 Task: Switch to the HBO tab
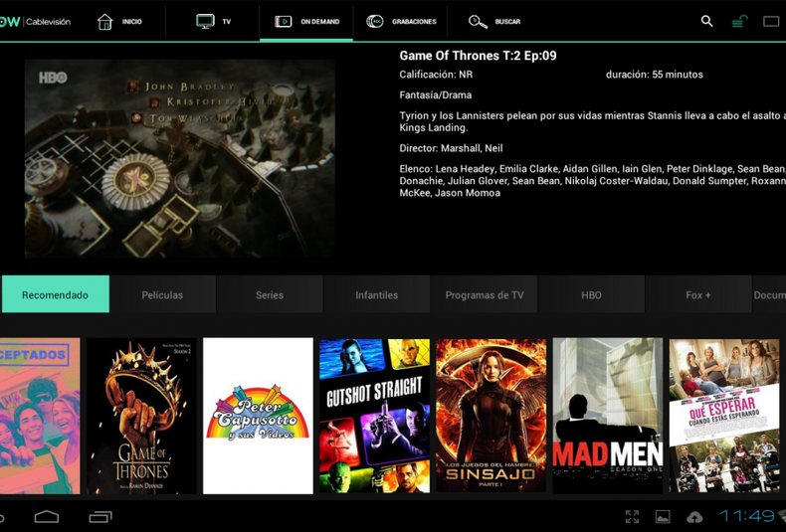(x=592, y=294)
